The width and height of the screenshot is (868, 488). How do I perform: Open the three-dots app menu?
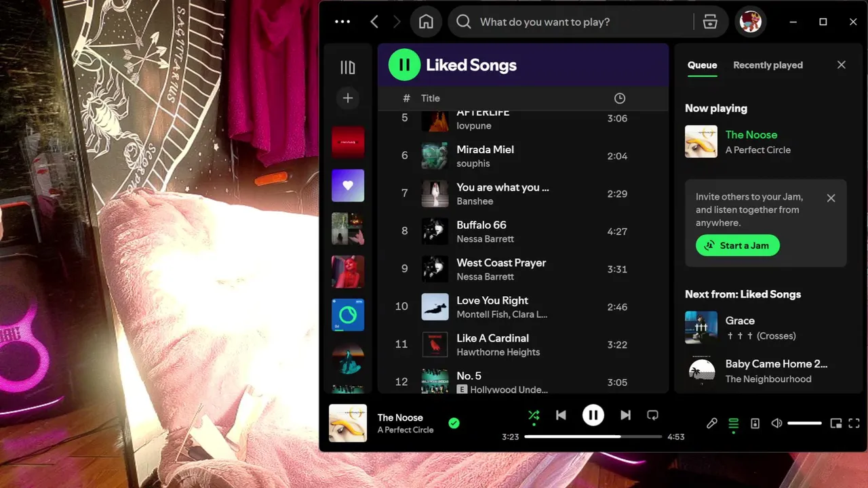tap(342, 22)
